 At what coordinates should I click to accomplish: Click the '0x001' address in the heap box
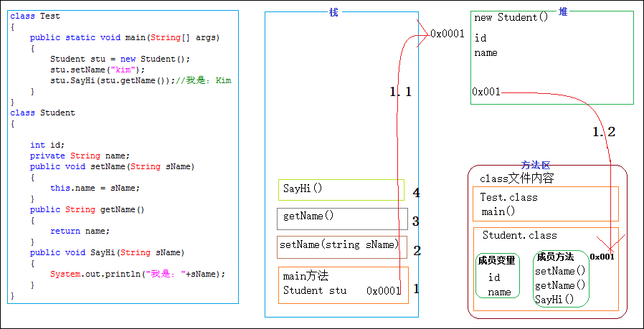click(x=486, y=92)
